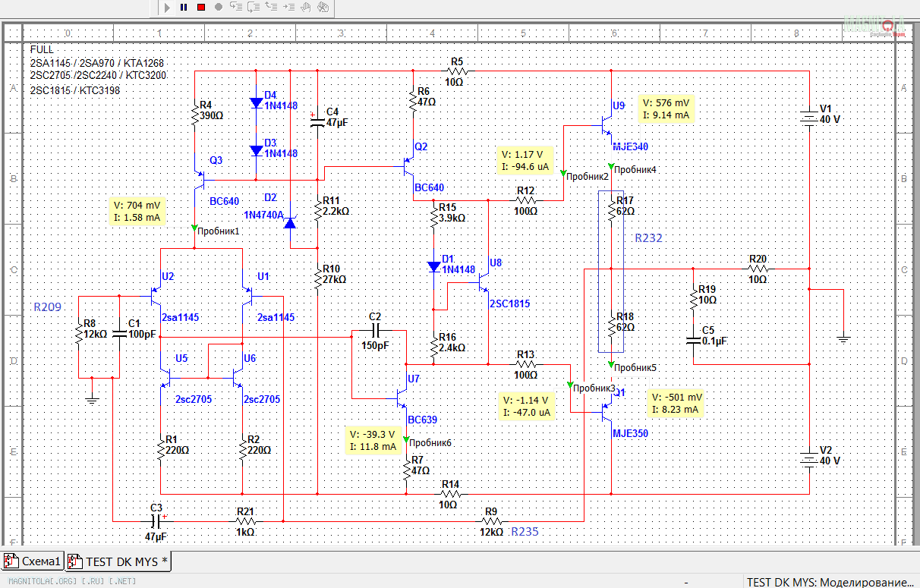Remove all breakpoints via crossed hands icon
Screen dimensions: 920x588
point(323,7)
